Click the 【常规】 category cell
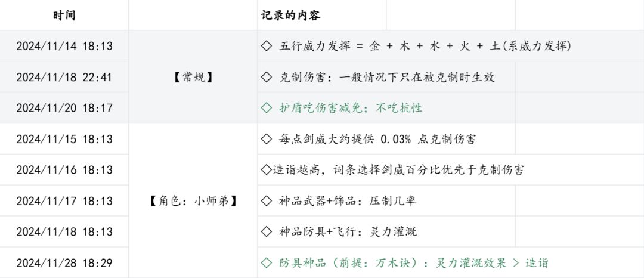644x278 pixels. [193, 77]
